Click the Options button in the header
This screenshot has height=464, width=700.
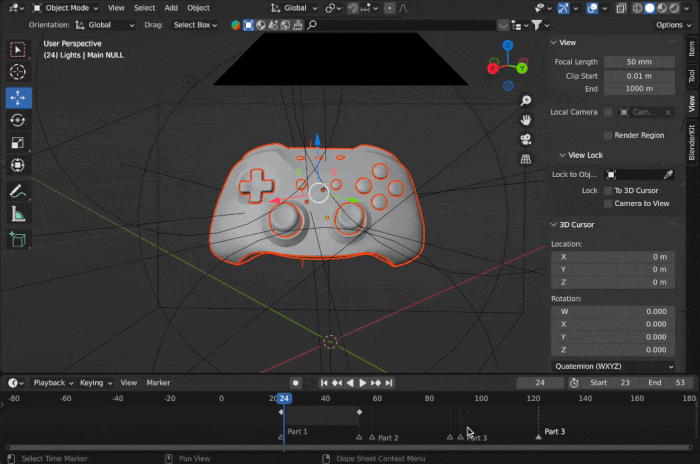pyautogui.click(x=669, y=24)
